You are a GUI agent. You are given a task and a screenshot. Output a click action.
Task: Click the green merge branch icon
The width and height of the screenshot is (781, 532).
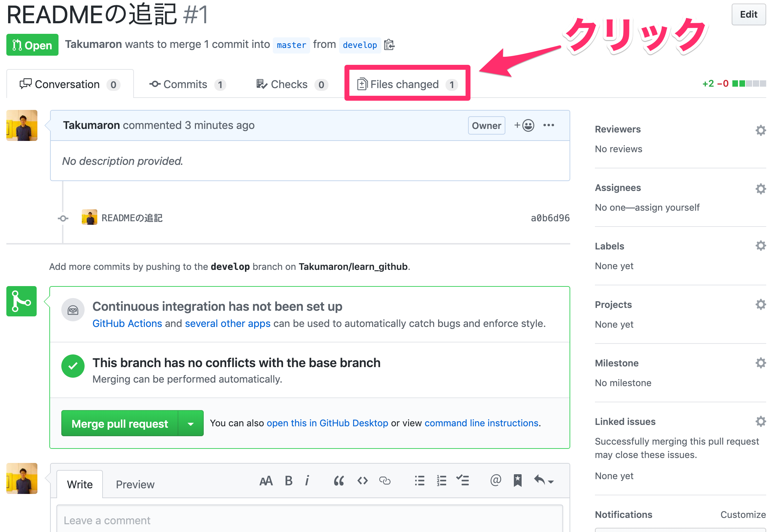point(21,301)
